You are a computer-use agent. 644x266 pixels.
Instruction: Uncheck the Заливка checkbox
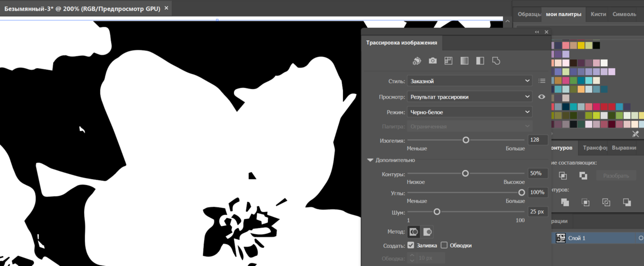coord(411,245)
